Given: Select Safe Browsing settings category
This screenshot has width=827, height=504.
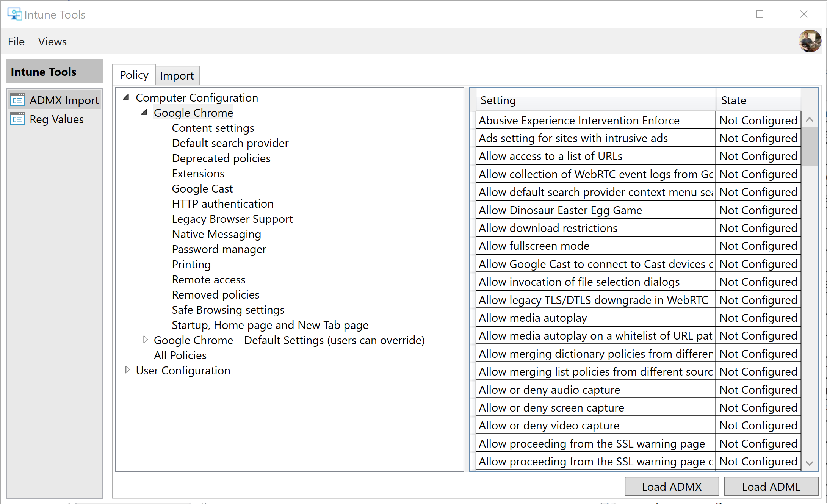Looking at the screenshot, I should [x=228, y=310].
